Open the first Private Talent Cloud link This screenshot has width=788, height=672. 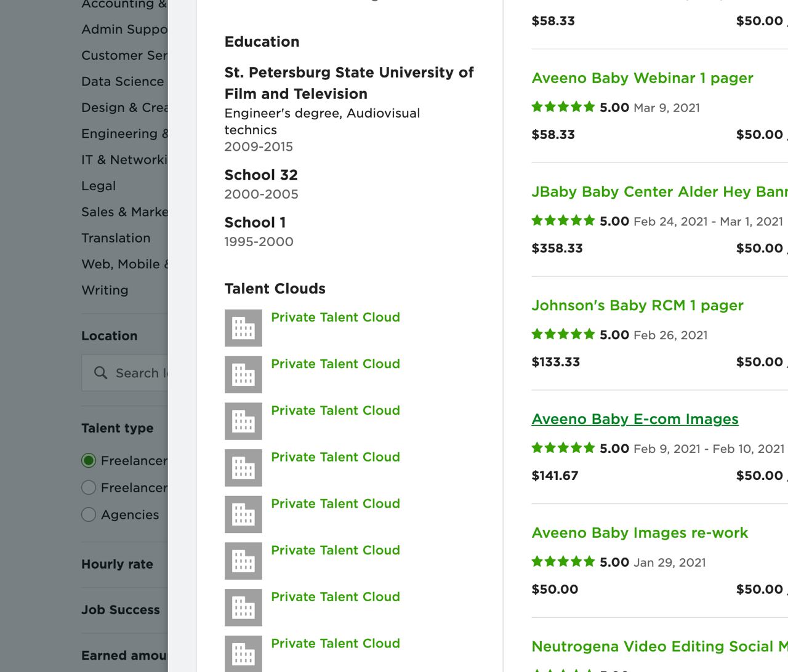point(336,318)
